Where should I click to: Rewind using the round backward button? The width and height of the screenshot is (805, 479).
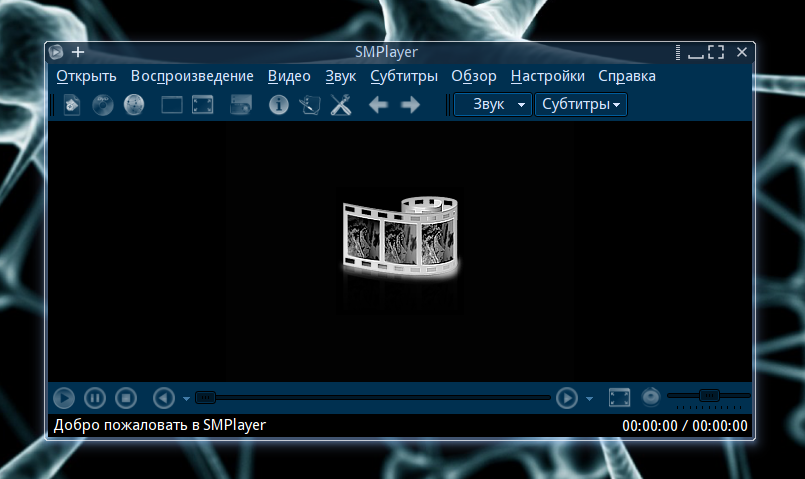164,398
